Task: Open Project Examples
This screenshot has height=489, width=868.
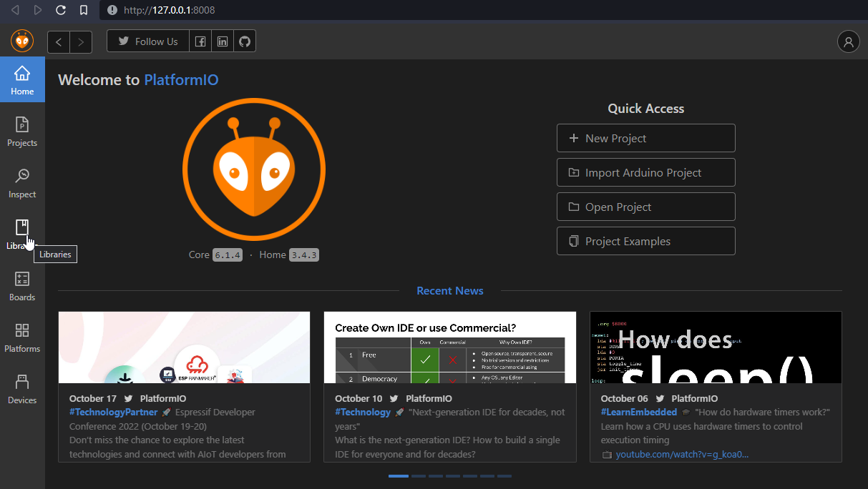Action: 646,241
